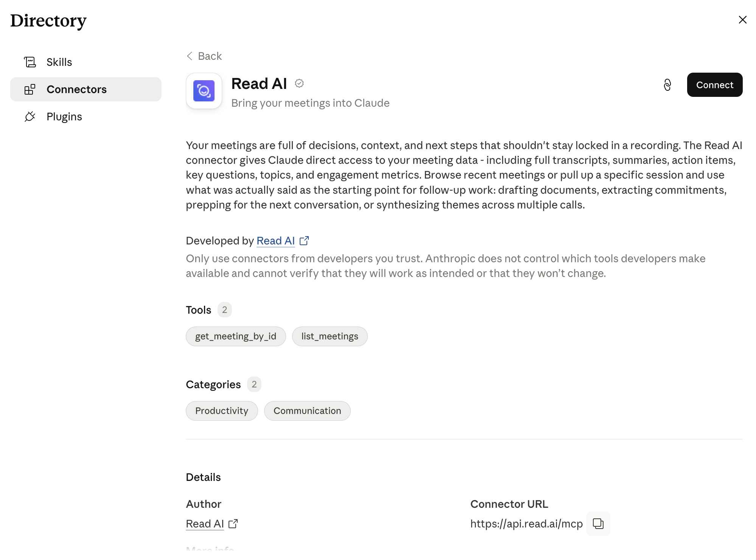Go back to the connectors list
The height and width of the screenshot is (560, 756).
pos(204,56)
